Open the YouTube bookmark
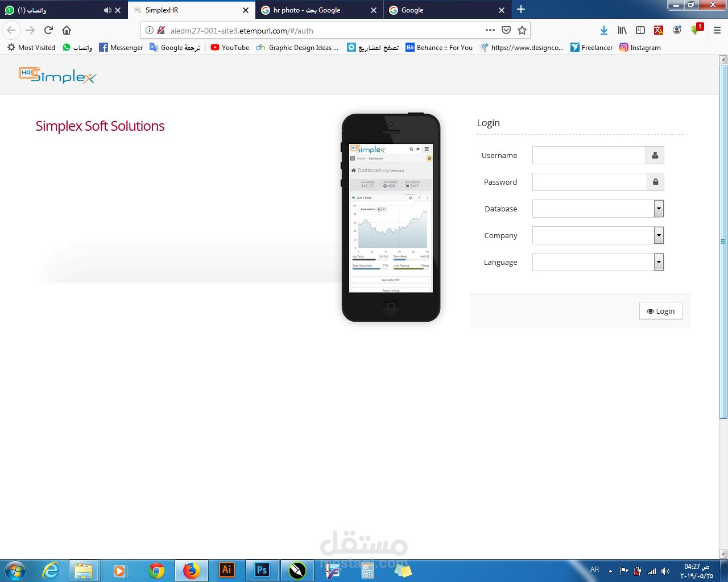This screenshot has height=582, width=728. pyautogui.click(x=230, y=48)
